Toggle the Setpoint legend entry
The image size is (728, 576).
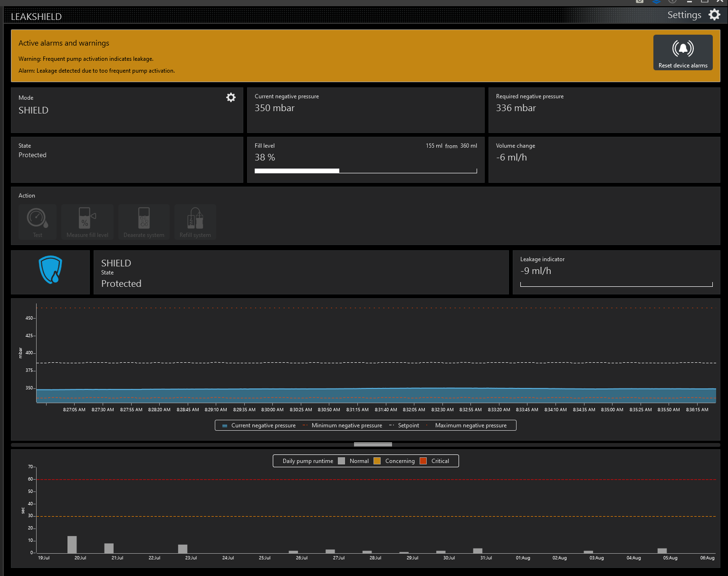408,425
